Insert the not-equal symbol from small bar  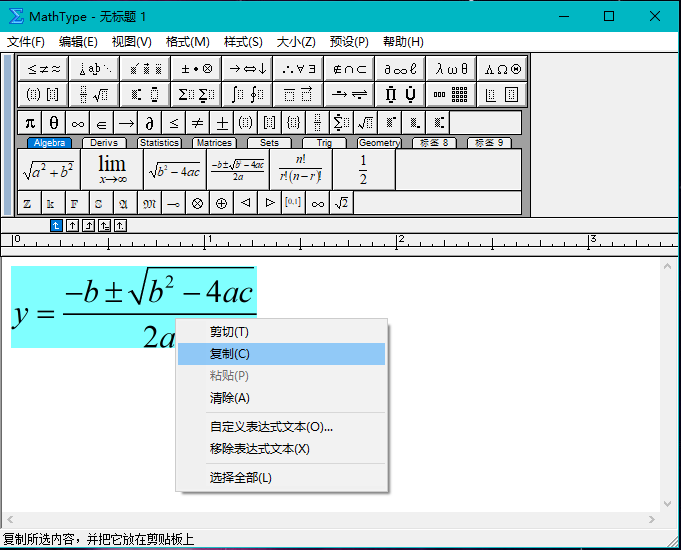pos(198,123)
